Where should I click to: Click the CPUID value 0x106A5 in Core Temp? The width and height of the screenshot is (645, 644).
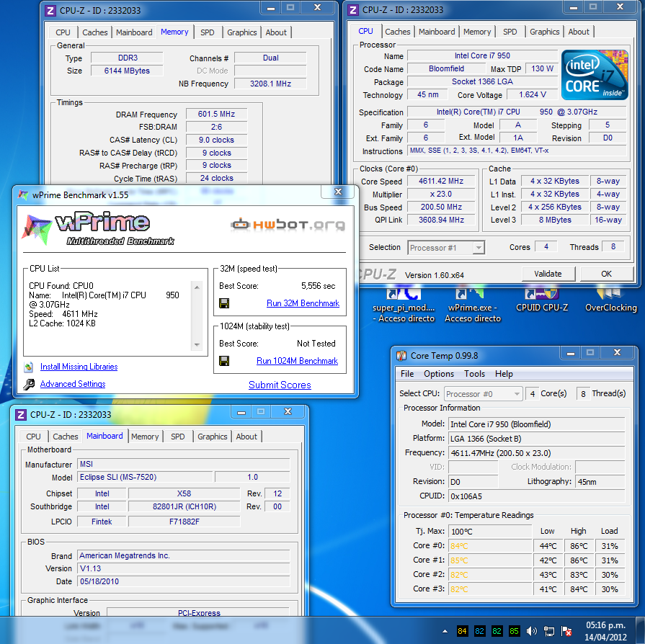point(536,496)
